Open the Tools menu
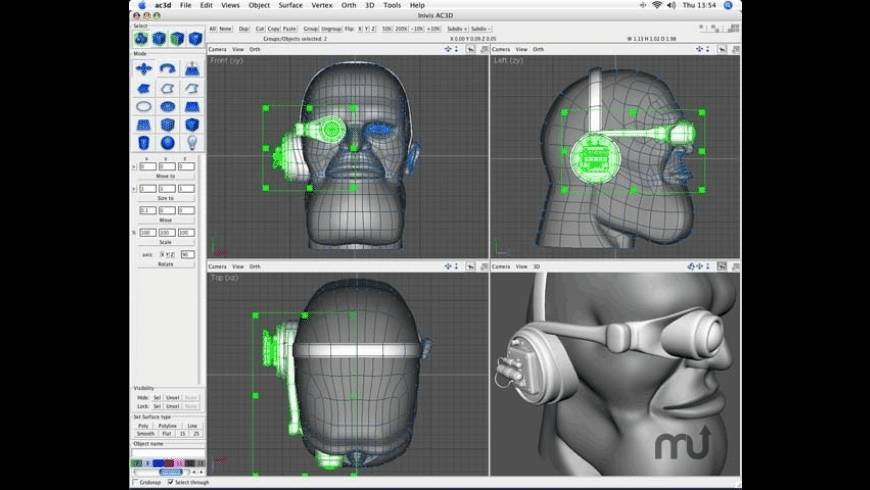This screenshot has height=490, width=870. point(392,5)
